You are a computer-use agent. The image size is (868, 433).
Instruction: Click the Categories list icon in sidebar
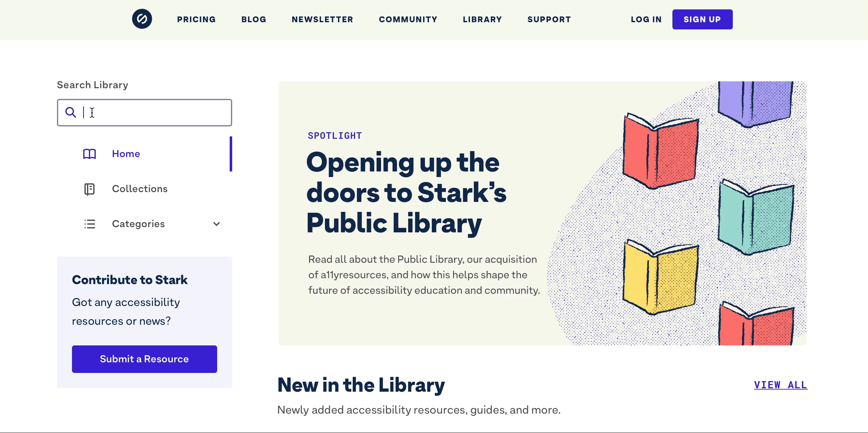pos(90,223)
